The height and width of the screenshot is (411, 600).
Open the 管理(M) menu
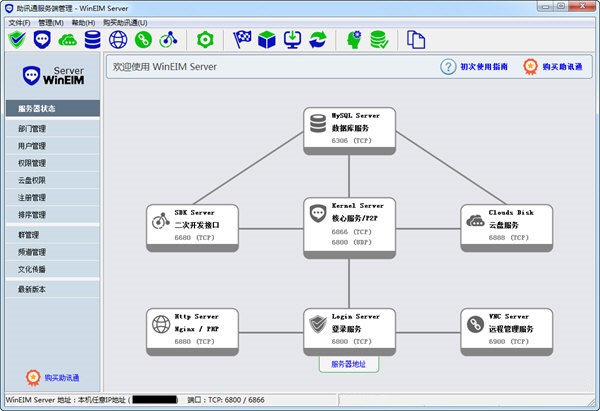point(51,22)
